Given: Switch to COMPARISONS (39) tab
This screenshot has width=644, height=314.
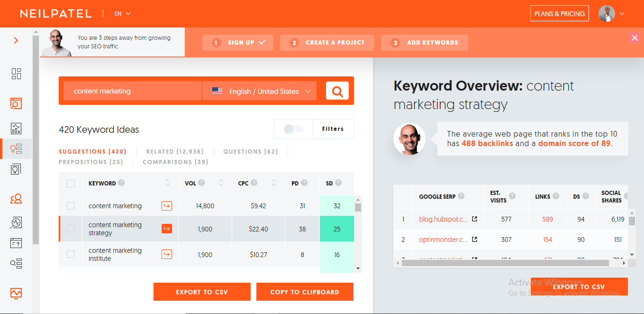Looking at the screenshot, I should click(x=175, y=162).
